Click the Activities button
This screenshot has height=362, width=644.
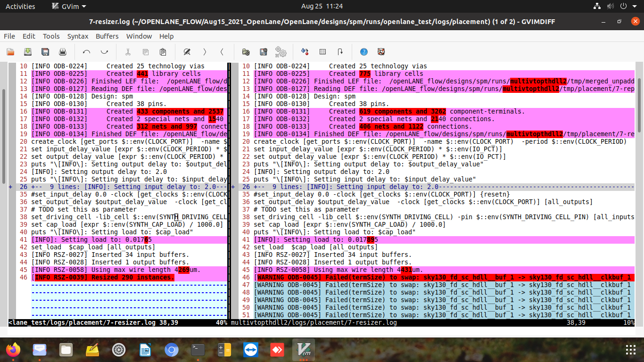click(20, 6)
